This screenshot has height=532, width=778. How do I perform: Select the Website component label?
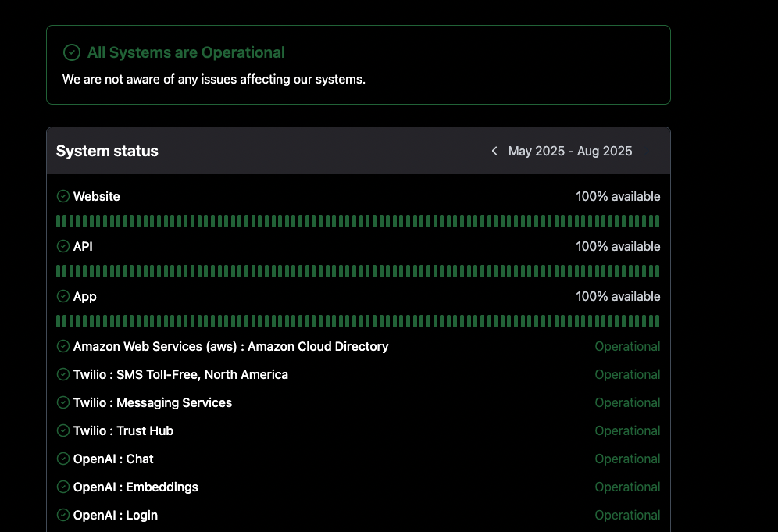pos(96,197)
